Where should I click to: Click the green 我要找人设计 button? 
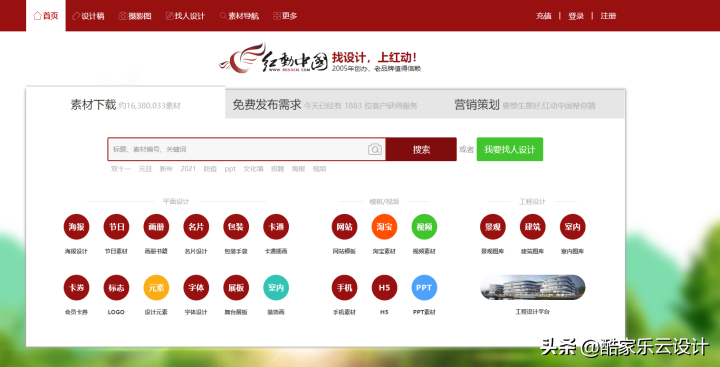pyautogui.click(x=510, y=149)
